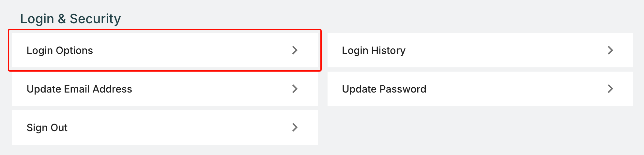Click the chevron arrow beside Login Options
This screenshot has height=155, width=644.
(x=295, y=50)
